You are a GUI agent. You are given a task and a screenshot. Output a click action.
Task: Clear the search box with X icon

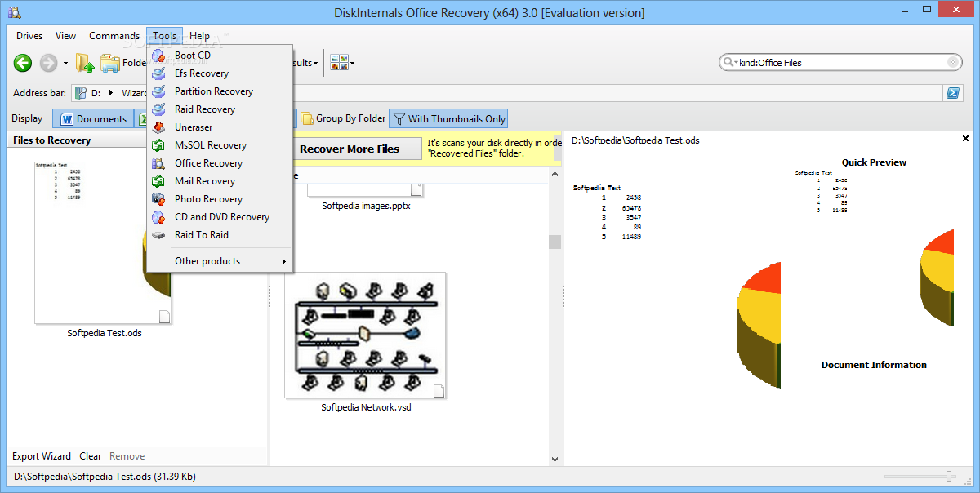pyautogui.click(x=953, y=63)
